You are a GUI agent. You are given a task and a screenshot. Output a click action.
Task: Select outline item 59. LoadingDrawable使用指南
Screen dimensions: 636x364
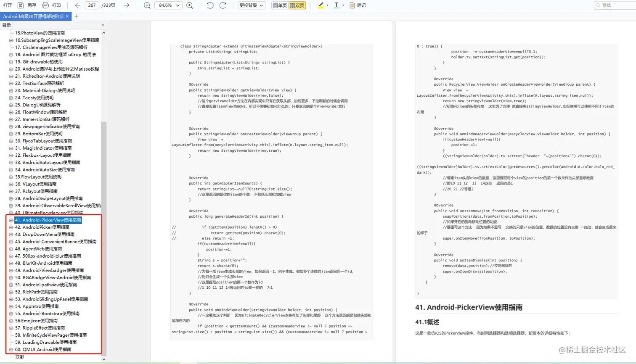click(46, 342)
